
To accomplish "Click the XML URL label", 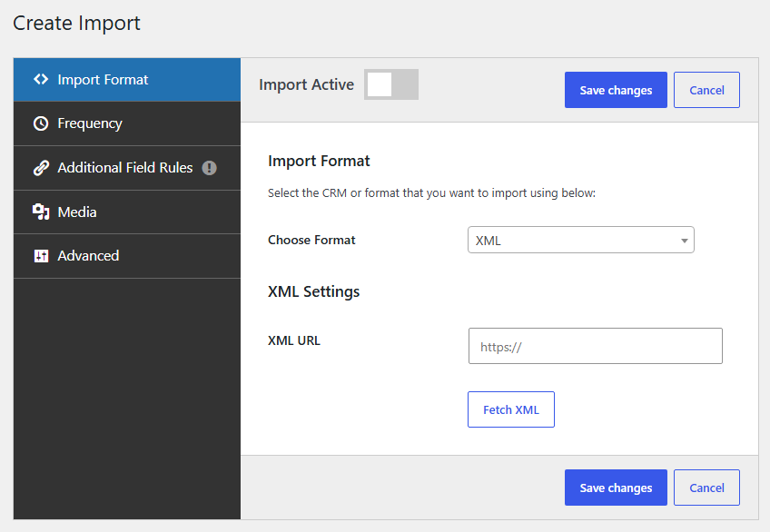I will (x=293, y=340).
